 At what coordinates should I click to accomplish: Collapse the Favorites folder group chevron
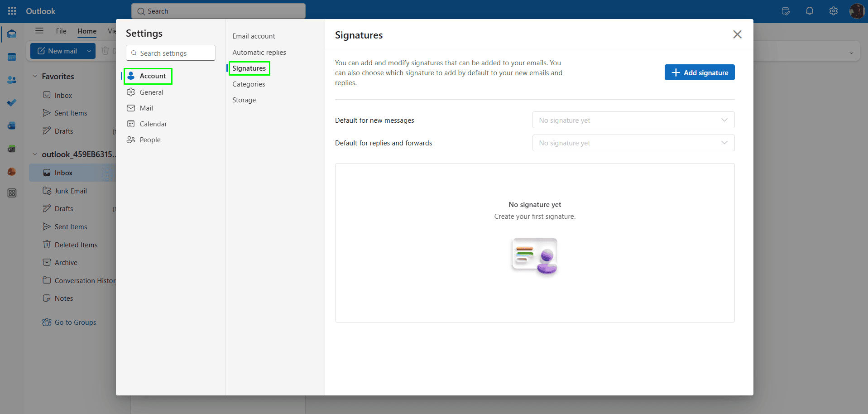[x=35, y=77]
